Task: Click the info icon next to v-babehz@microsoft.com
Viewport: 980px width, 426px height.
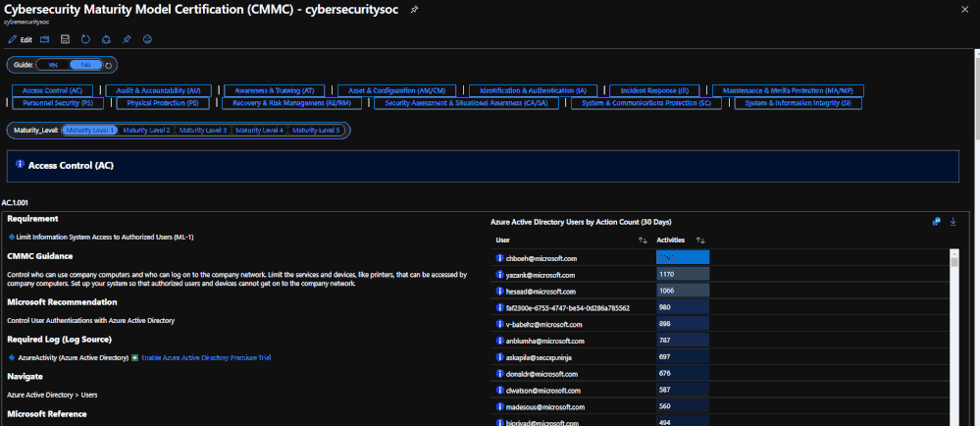Action: point(500,324)
